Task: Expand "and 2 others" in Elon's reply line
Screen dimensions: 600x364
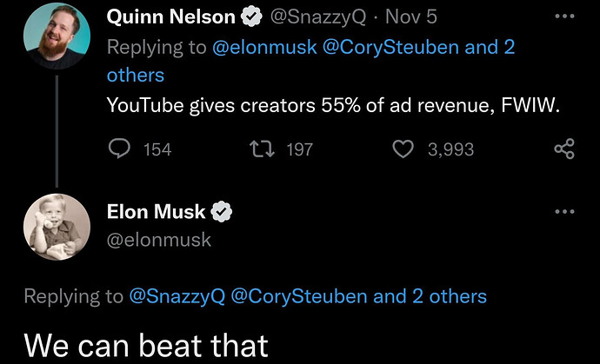Action: (430, 296)
